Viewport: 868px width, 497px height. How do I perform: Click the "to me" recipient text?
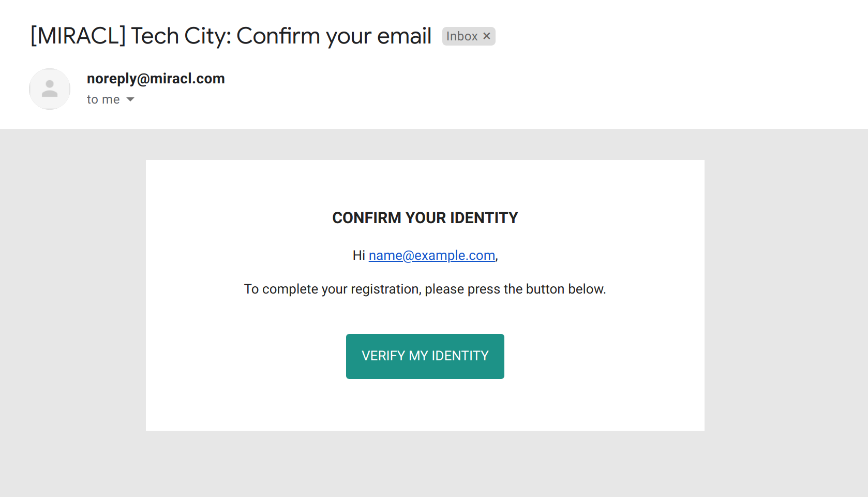[103, 99]
